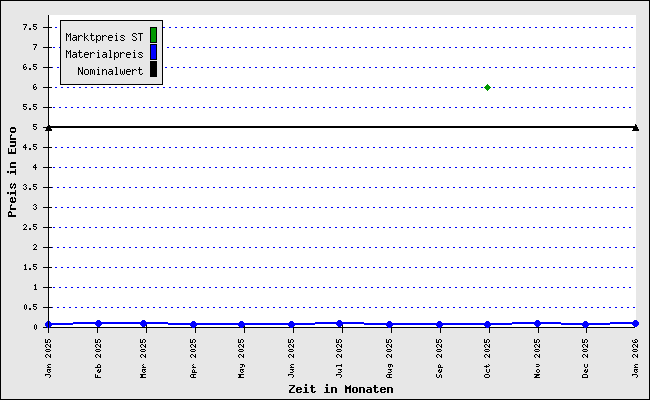Click the 'Materialpreis' legend label text
The width and height of the screenshot is (650, 400).
[104, 54]
